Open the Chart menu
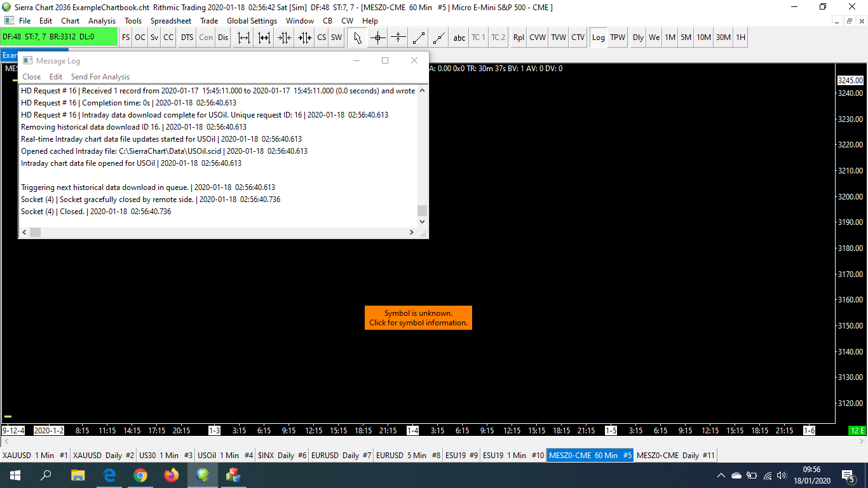 pyautogui.click(x=70, y=21)
